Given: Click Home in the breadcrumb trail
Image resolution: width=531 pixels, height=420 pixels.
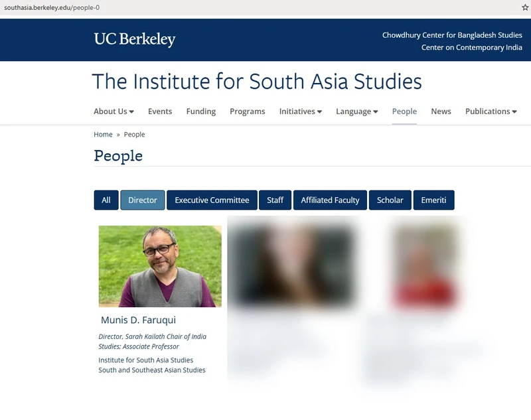Looking at the screenshot, I should [103, 134].
